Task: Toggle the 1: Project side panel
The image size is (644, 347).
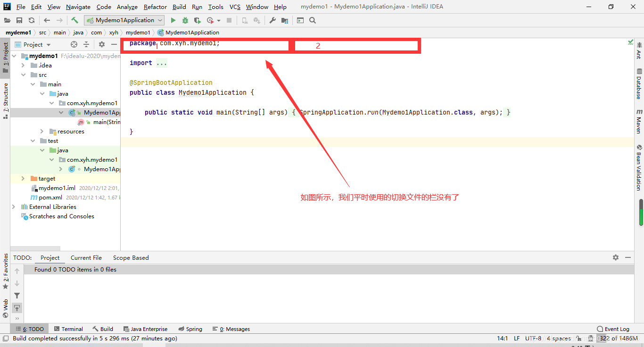Action: (x=5, y=57)
